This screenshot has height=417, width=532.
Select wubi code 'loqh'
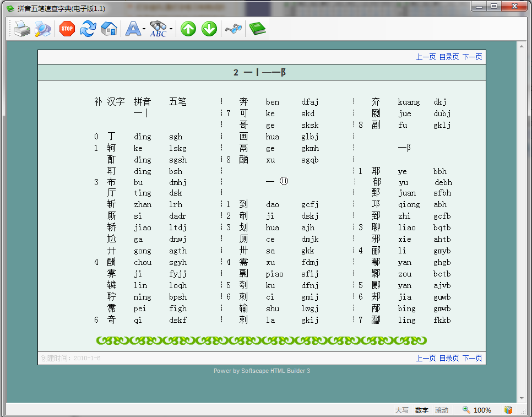178,286
